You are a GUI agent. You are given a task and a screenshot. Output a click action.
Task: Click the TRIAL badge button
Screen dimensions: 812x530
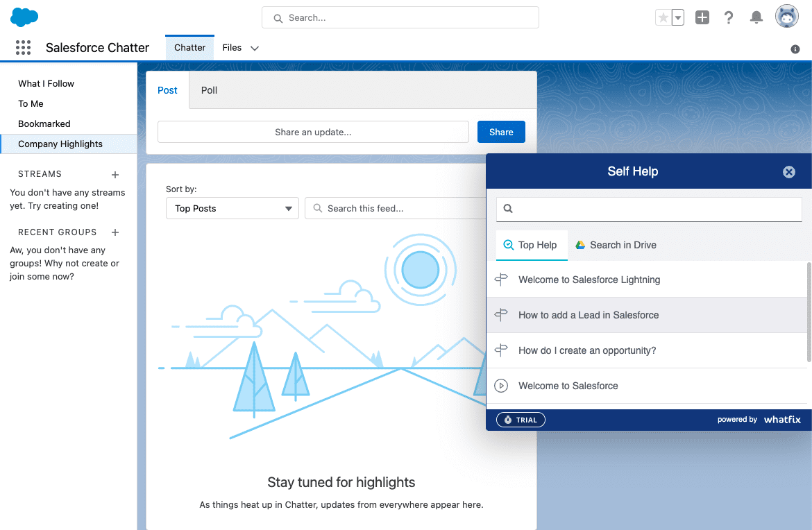[x=521, y=420]
